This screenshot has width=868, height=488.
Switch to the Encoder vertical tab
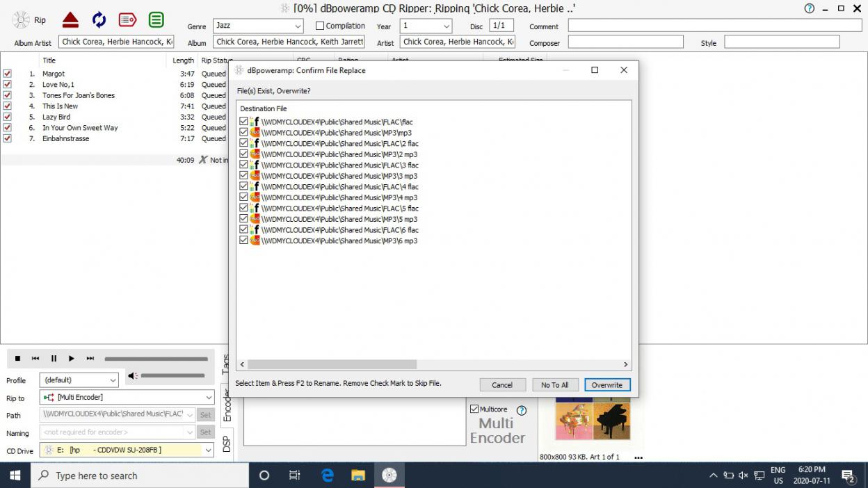(227, 405)
